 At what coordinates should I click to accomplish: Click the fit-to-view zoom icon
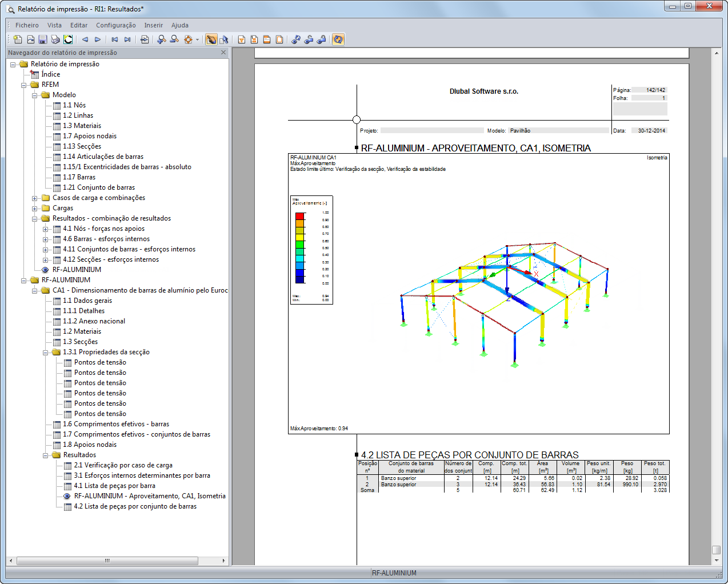click(x=188, y=39)
